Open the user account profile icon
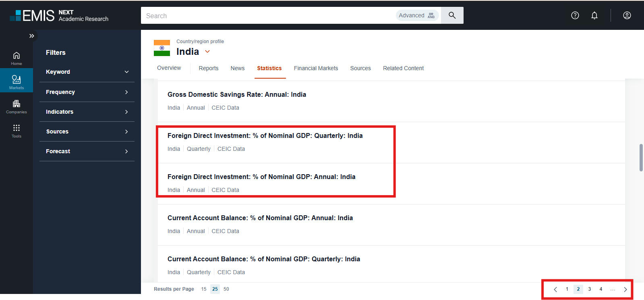 [x=627, y=15]
